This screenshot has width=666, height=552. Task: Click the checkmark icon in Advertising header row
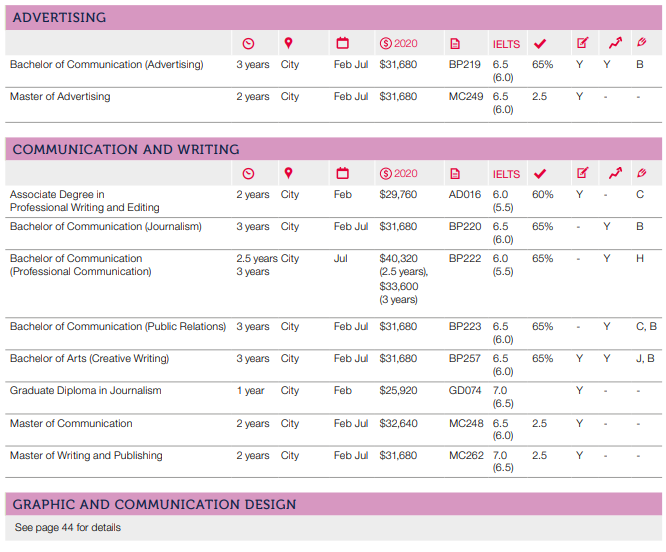540,43
